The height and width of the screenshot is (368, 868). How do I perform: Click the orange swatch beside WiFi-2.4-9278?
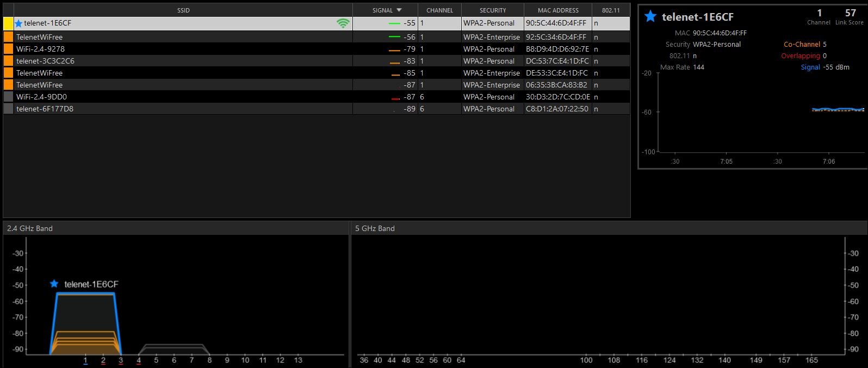tap(8, 49)
